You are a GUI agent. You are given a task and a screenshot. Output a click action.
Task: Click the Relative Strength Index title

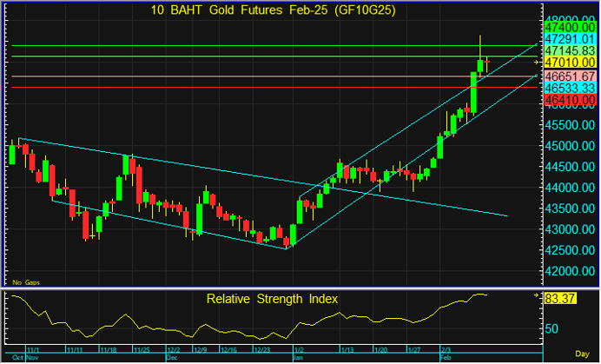(272, 299)
